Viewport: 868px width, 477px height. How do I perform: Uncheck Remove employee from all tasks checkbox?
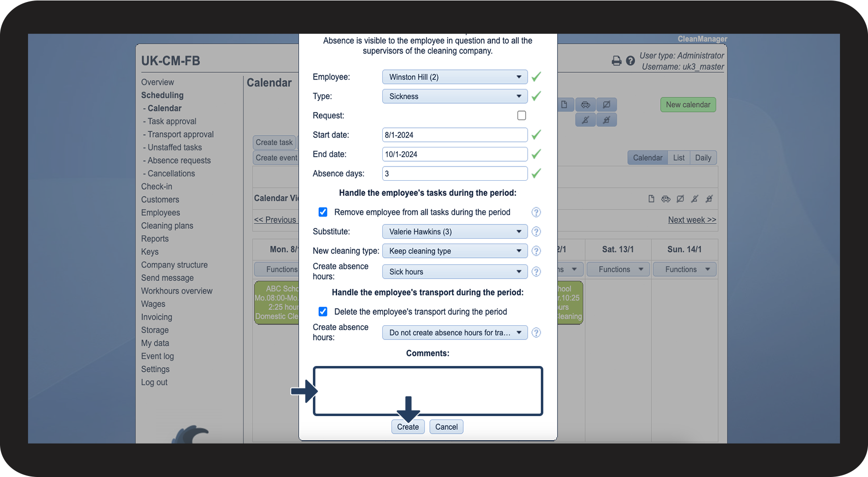pyautogui.click(x=323, y=212)
